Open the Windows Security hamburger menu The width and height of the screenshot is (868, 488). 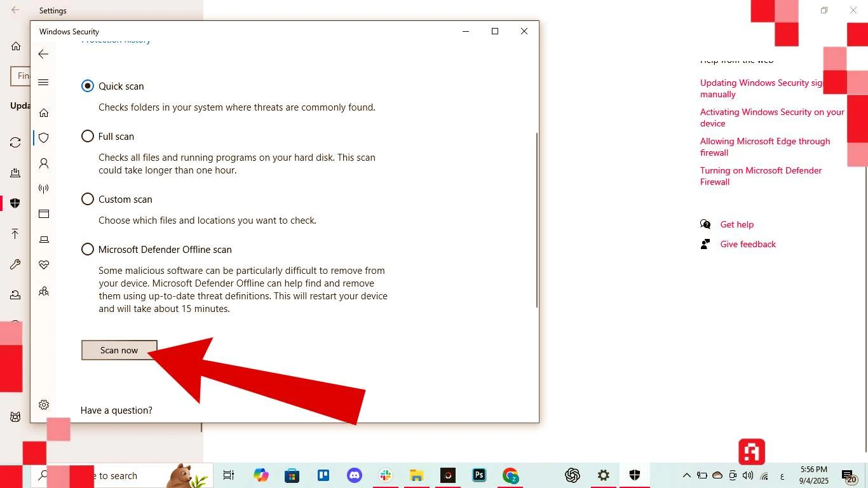43,83
